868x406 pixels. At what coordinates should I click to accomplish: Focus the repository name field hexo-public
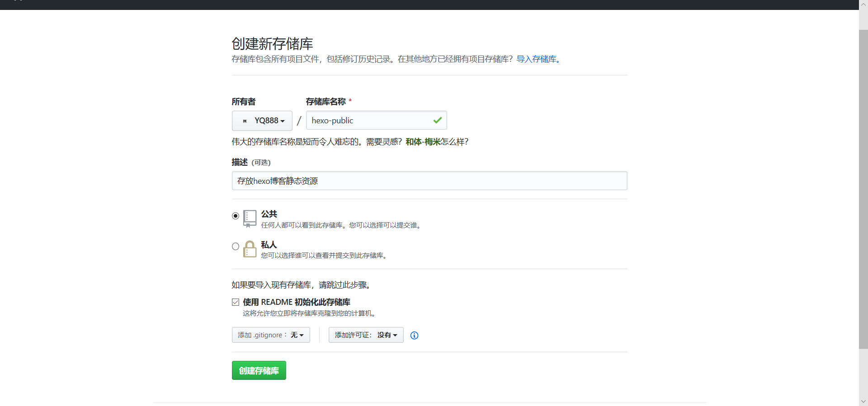click(377, 120)
